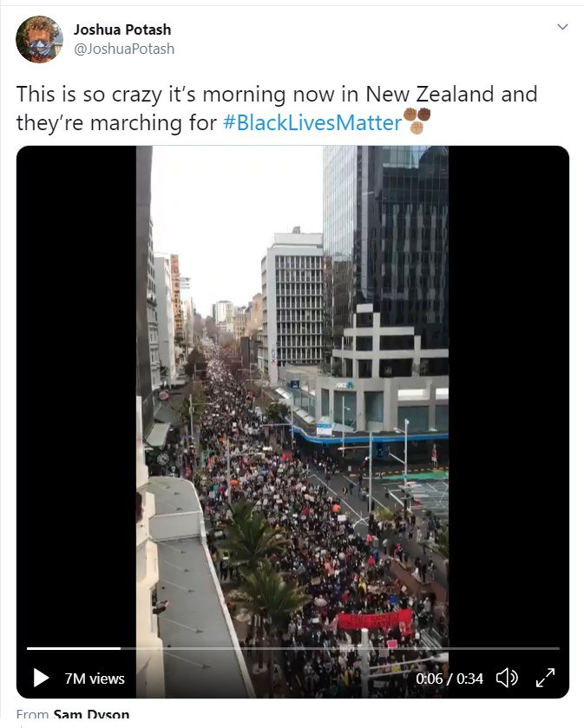Click the raised fists emoji
The height and width of the screenshot is (728, 584).
pyautogui.click(x=417, y=121)
